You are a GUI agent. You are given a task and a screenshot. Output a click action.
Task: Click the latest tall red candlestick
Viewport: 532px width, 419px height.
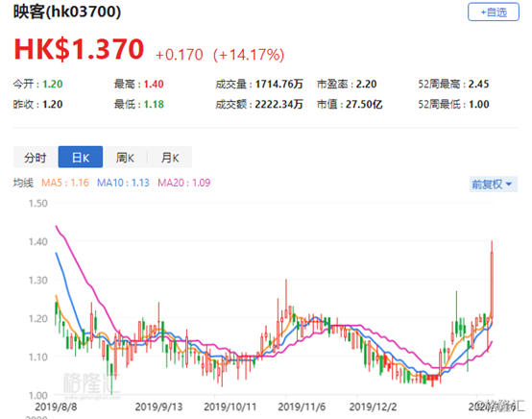pyautogui.click(x=492, y=284)
